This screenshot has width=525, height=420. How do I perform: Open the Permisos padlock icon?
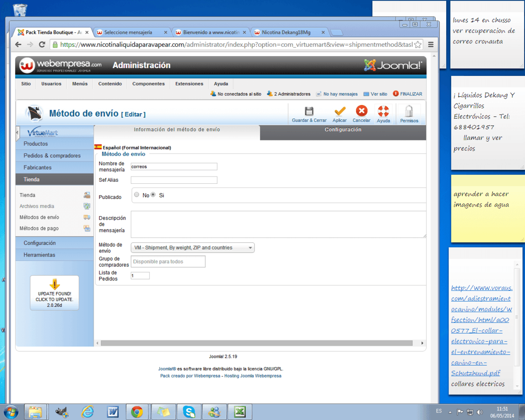409,111
